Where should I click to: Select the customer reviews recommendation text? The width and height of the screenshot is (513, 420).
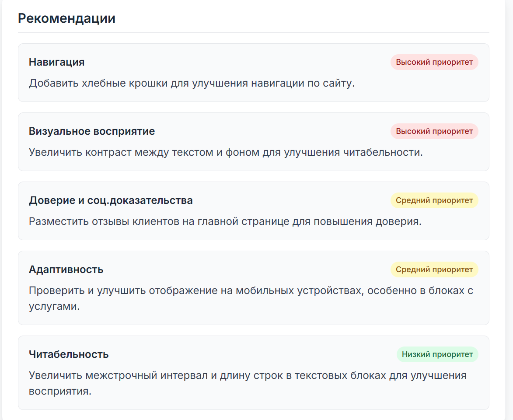225,221
